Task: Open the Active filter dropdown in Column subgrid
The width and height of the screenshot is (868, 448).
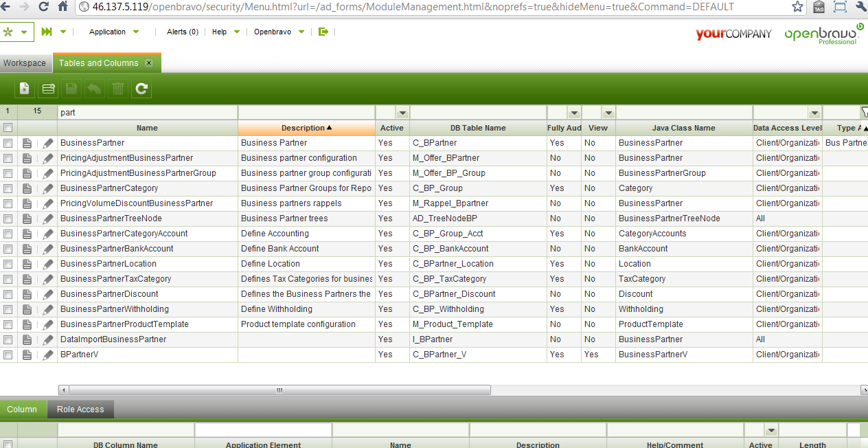Action: pos(771,430)
